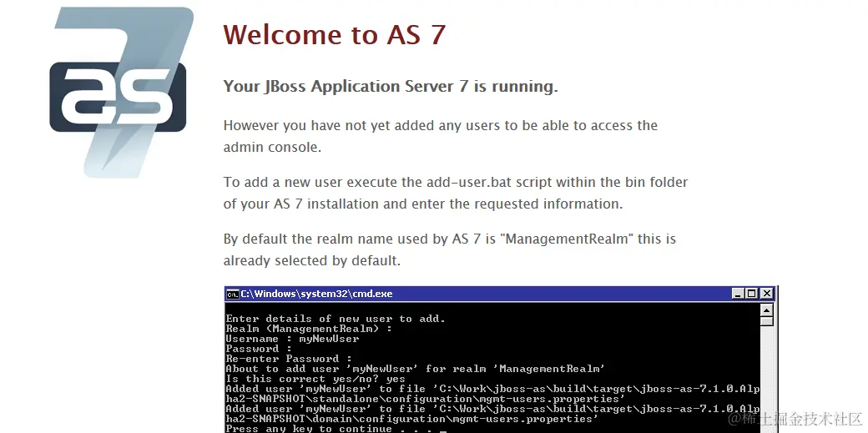
Task: Click the 'Welcome to AS 7' heading
Action: pyautogui.click(x=335, y=34)
